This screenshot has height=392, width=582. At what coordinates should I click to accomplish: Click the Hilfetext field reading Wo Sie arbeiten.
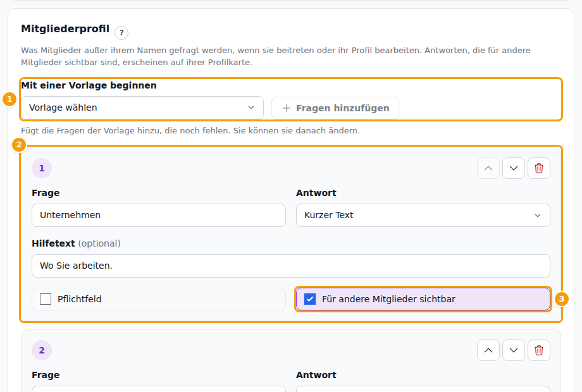[290, 266]
